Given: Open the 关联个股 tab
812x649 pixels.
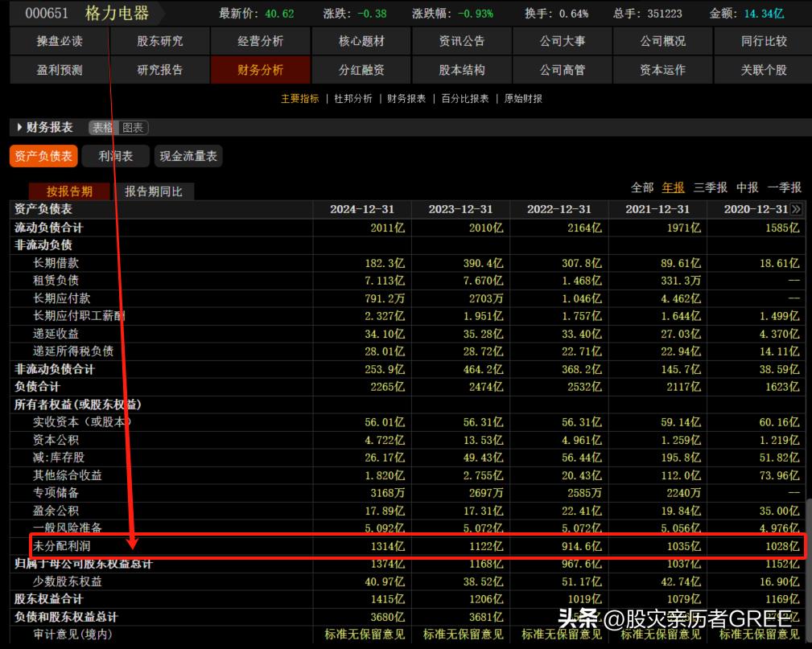Looking at the screenshot, I should (764, 70).
